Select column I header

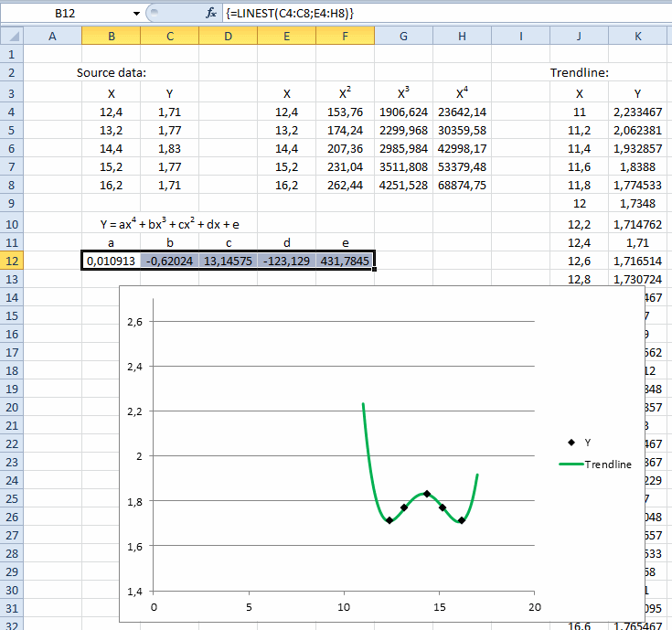521,36
